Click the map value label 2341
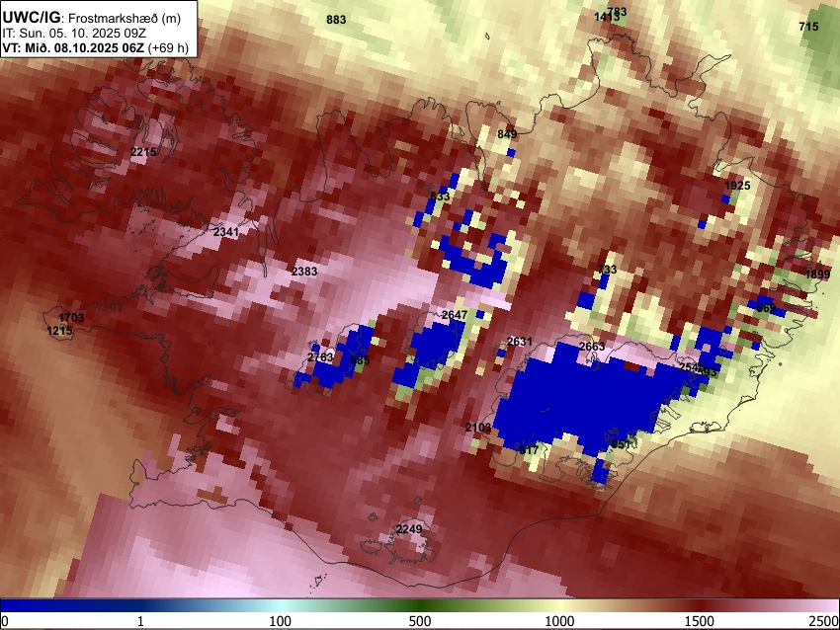This screenshot has height=630, width=840. click(226, 232)
